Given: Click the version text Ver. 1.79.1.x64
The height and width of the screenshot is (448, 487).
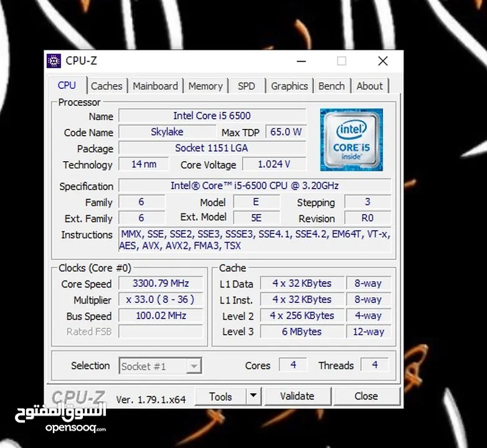Looking at the screenshot, I should [x=151, y=399].
